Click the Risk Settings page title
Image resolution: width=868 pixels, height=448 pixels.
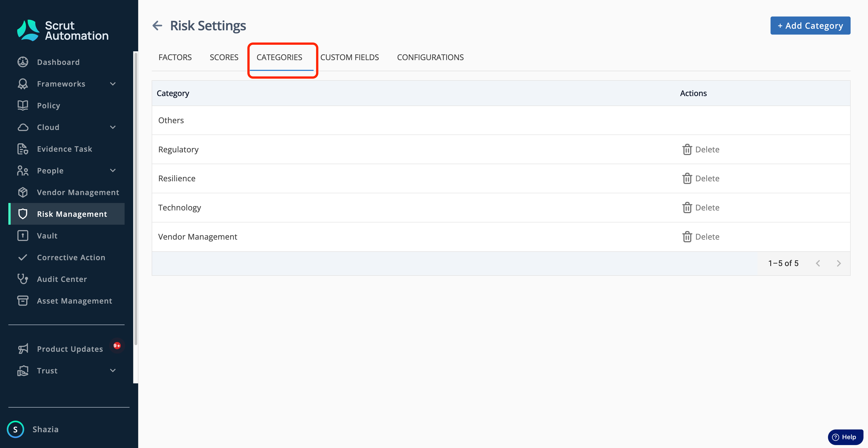pos(208,26)
